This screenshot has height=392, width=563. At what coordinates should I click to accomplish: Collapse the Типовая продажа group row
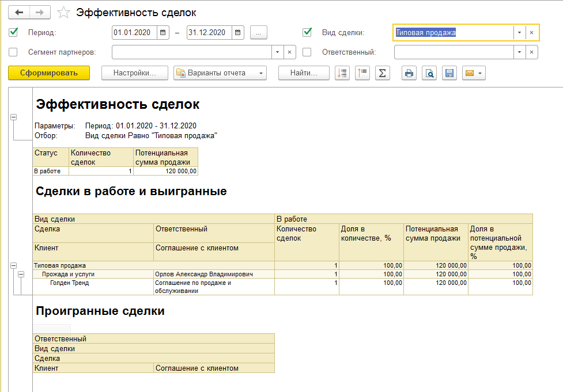point(13,265)
